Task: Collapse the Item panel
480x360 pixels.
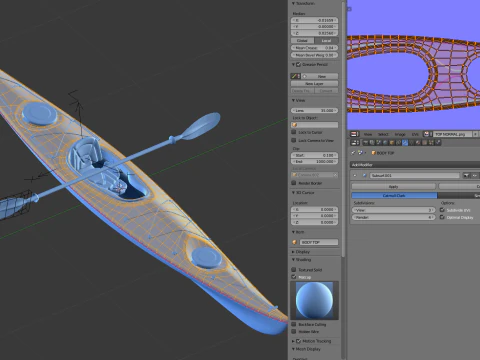Action: (293, 232)
